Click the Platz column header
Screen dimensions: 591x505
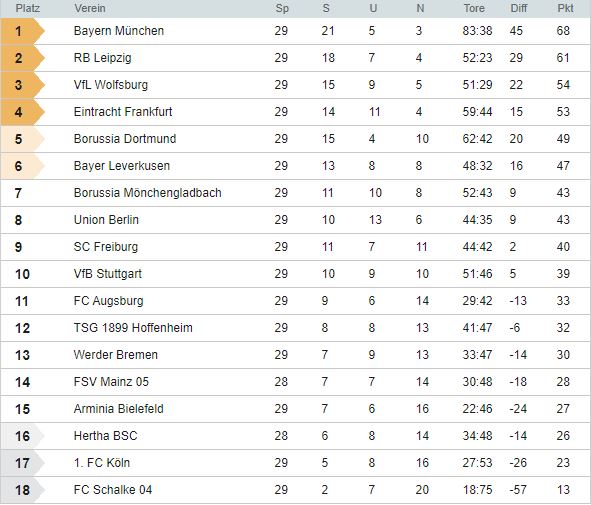tap(28, 8)
